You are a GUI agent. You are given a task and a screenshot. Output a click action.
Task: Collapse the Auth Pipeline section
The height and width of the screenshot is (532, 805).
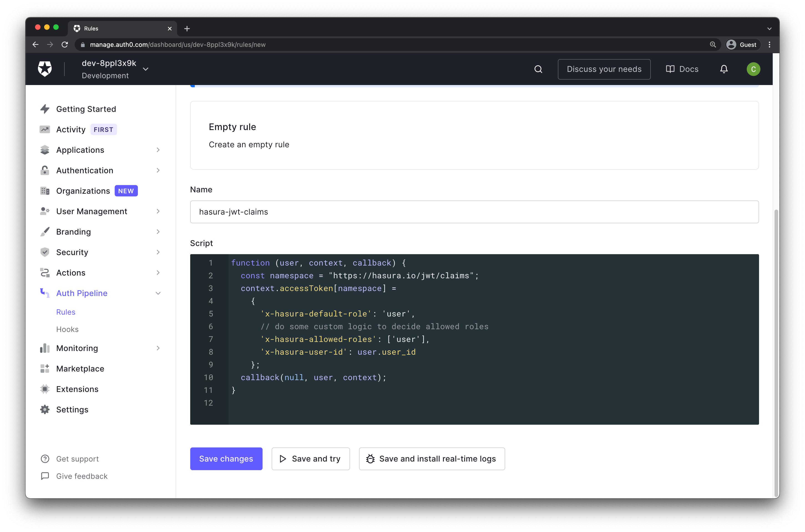[158, 293]
